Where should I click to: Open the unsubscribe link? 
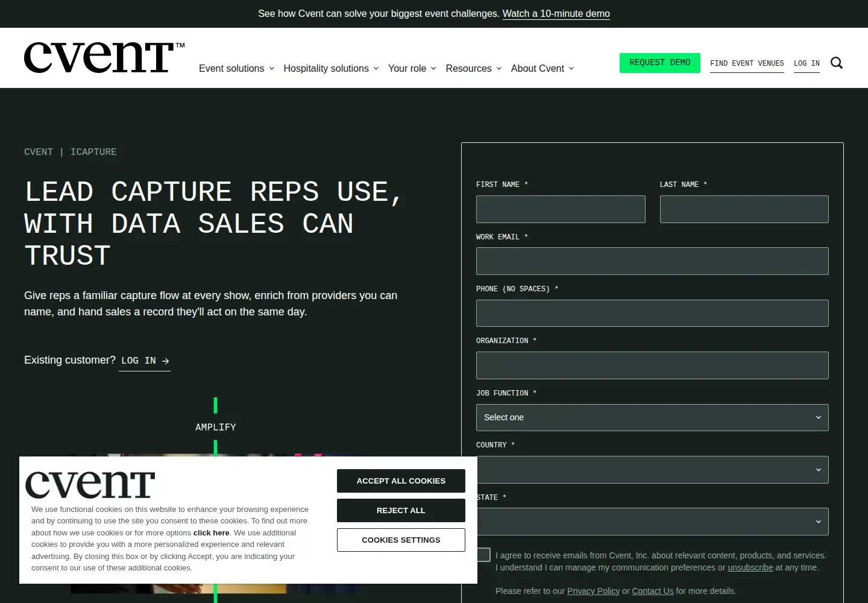pos(750,567)
